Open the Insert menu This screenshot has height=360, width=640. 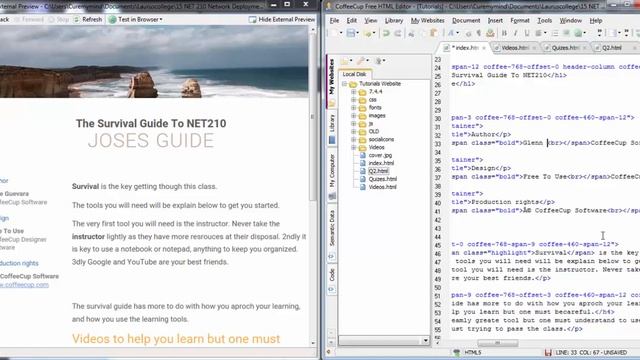[495, 20]
